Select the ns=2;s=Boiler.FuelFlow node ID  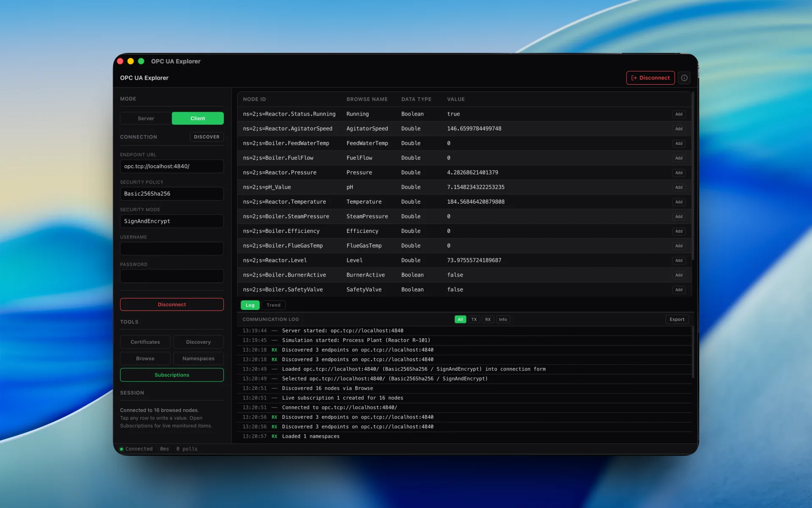(x=278, y=158)
